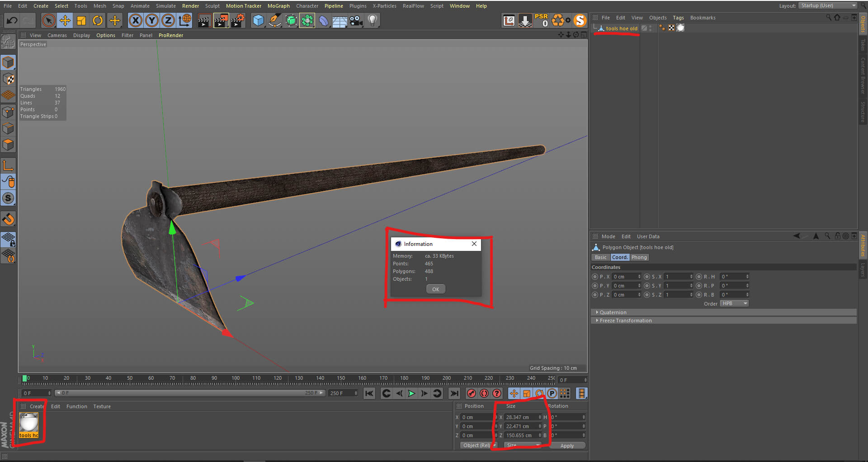868x462 pixels.
Task: Click Apply in Coordinate Manager
Action: 567,446
